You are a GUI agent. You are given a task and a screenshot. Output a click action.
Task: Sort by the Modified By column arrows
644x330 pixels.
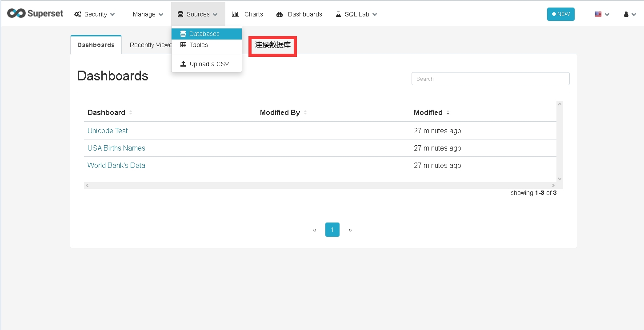click(x=305, y=113)
